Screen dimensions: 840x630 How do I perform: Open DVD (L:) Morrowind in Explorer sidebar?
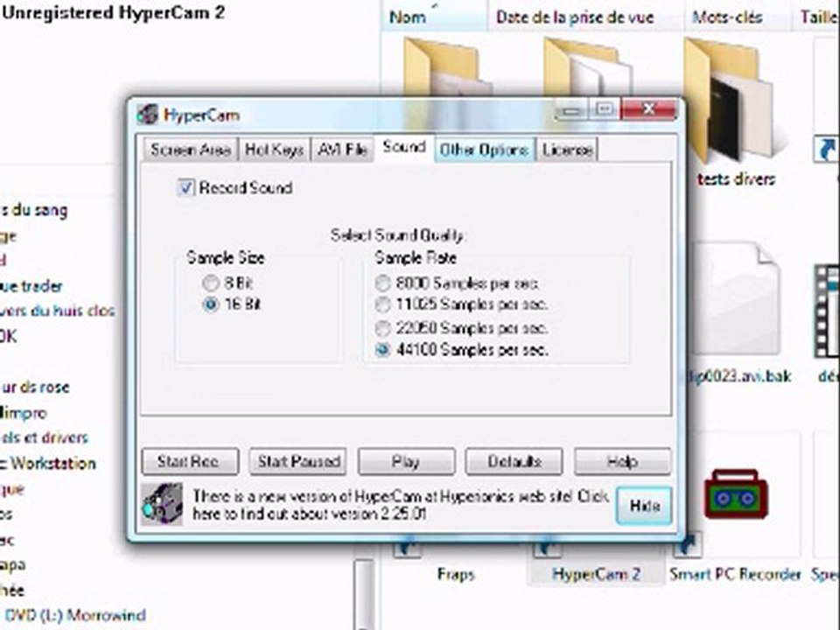tap(74, 614)
